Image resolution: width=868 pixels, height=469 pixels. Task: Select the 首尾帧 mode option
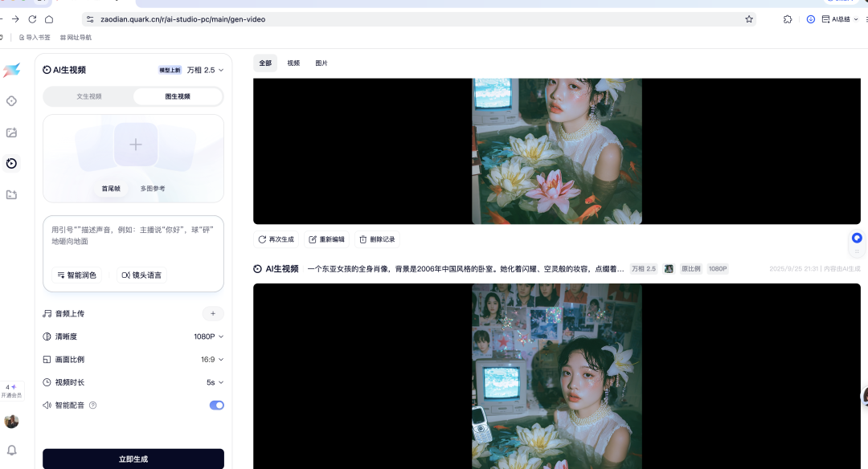point(111,189)
